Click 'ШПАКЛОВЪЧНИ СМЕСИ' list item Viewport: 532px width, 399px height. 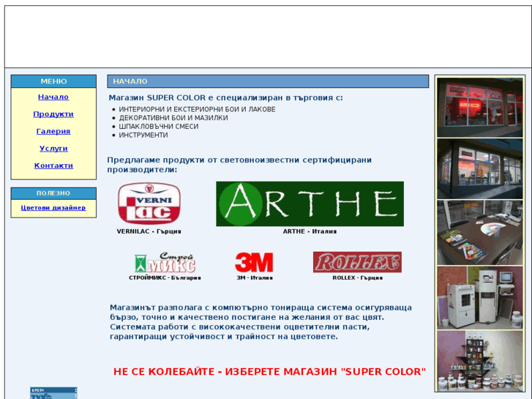159,127
